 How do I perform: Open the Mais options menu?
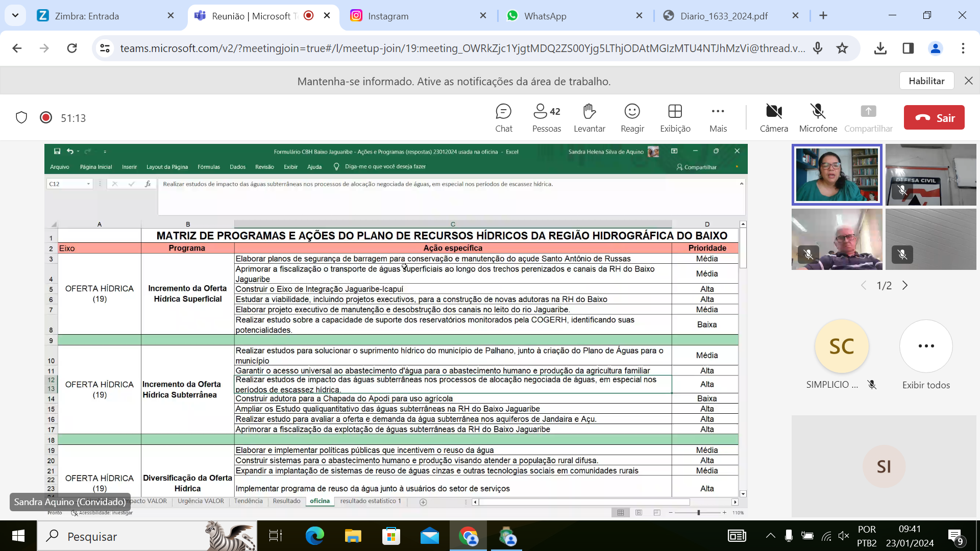click(x=718, y=118)
